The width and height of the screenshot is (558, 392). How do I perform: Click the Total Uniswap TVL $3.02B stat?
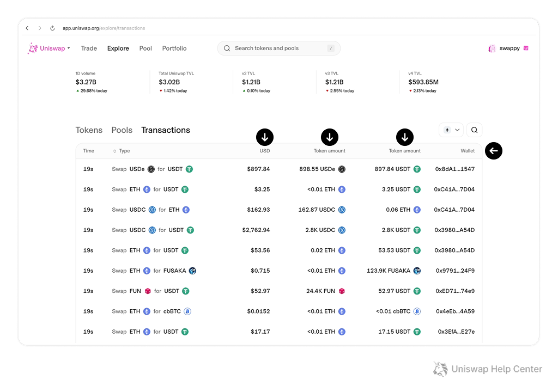(176, 82)
